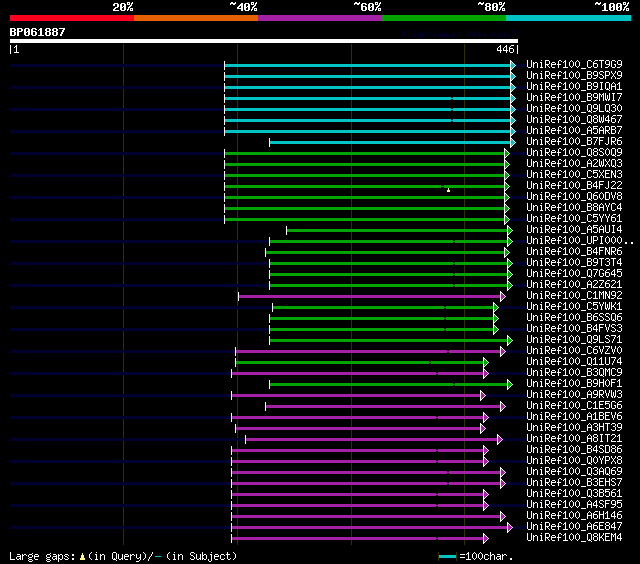Select the UniRef100_A1BEV6 hit
The image size is (640, 564).
pos(574,417)
